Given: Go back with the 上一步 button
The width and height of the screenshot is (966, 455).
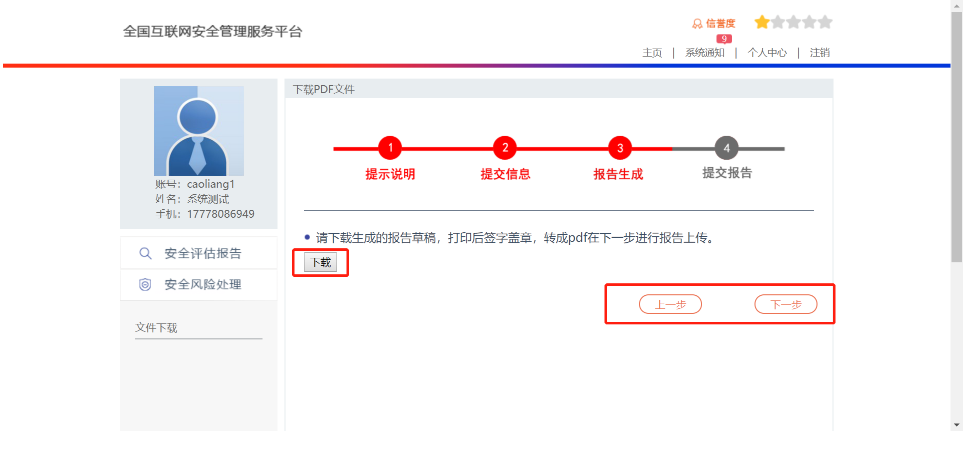Looking at the screenshot, I should pyautogui.click(x=670, y=304).
